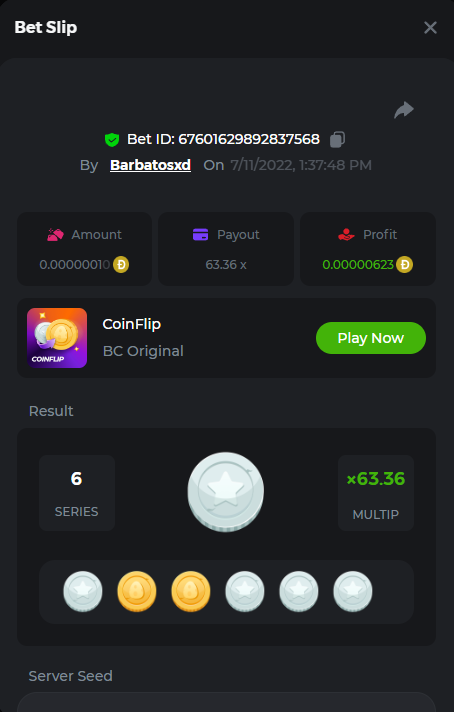Screen dimensions: 454x712
Task: Click the ×63.36 multiplier box
Action: (x=376, y=493)
